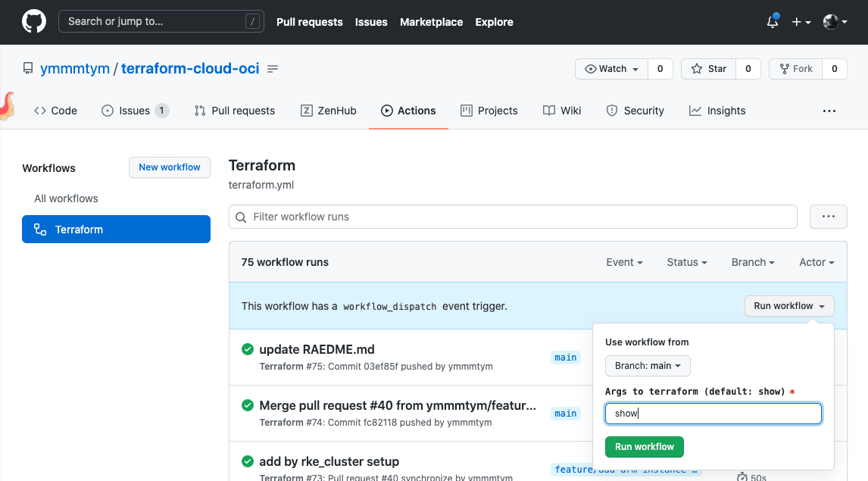Open the Insights tab
Image resolution: width=868 pixels, height=481 pixels.
coord(716,111)
